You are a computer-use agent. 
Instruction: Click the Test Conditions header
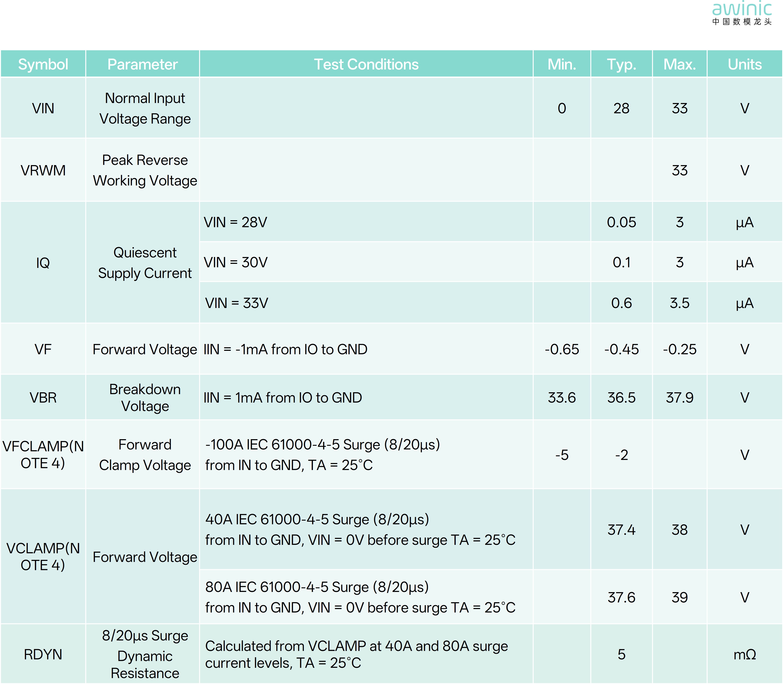tap(366, 64)
